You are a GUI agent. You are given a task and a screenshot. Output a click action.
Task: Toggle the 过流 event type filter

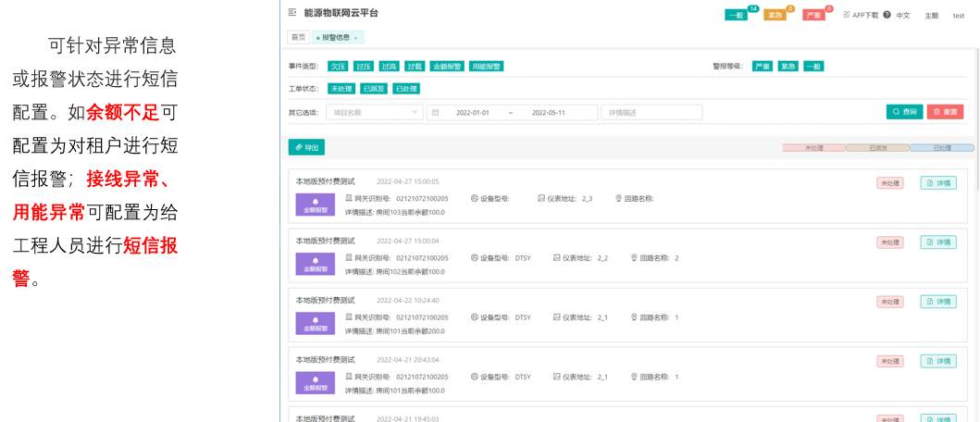click(389, 67)
